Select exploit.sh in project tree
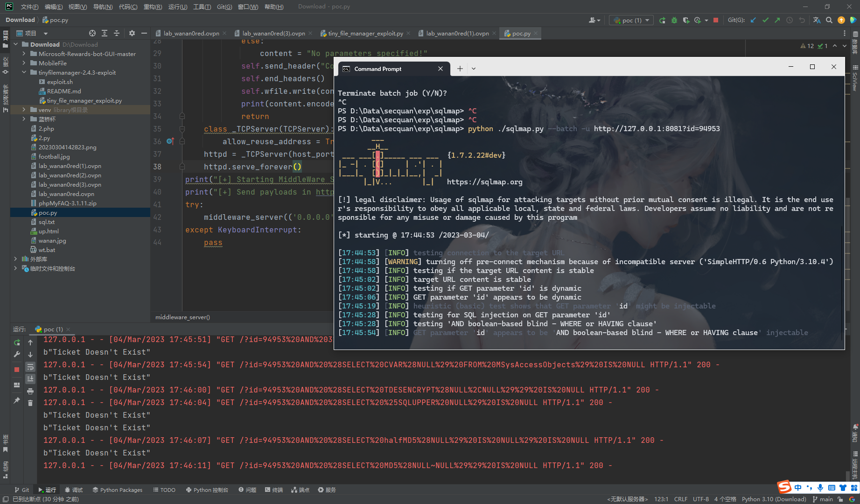This screenshot has width=860, height=504. (x=80, y=82)
